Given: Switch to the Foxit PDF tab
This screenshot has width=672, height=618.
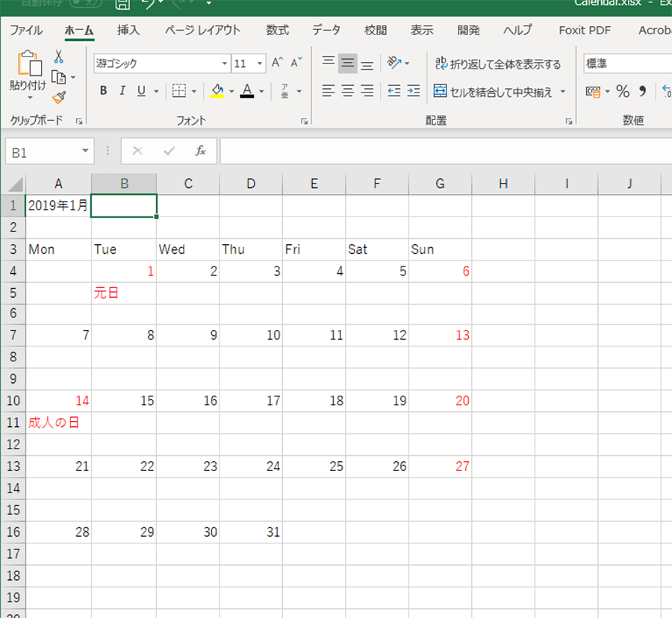Looking at the screenshot, I should coord(585,31).
